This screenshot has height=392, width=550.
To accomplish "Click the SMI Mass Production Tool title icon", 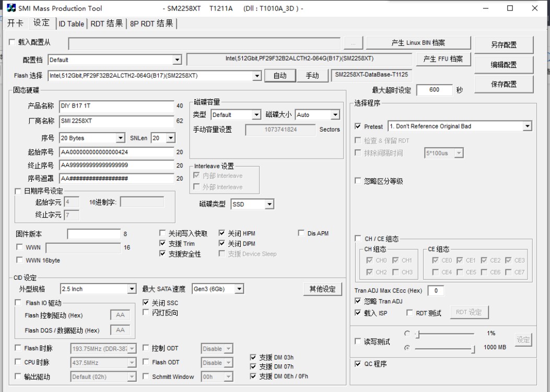I will (11, 8).
